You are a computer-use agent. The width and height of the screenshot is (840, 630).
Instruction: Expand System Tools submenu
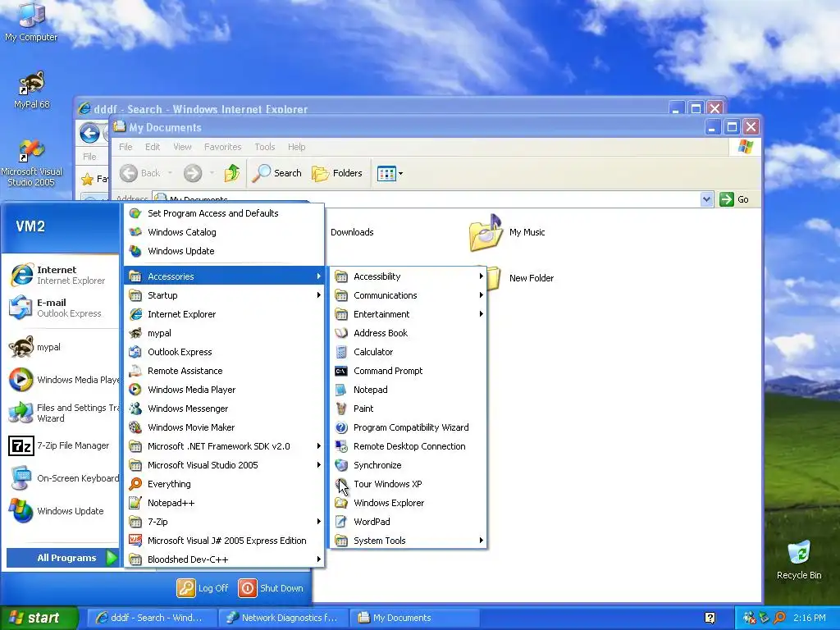click(x=408, y=541)
